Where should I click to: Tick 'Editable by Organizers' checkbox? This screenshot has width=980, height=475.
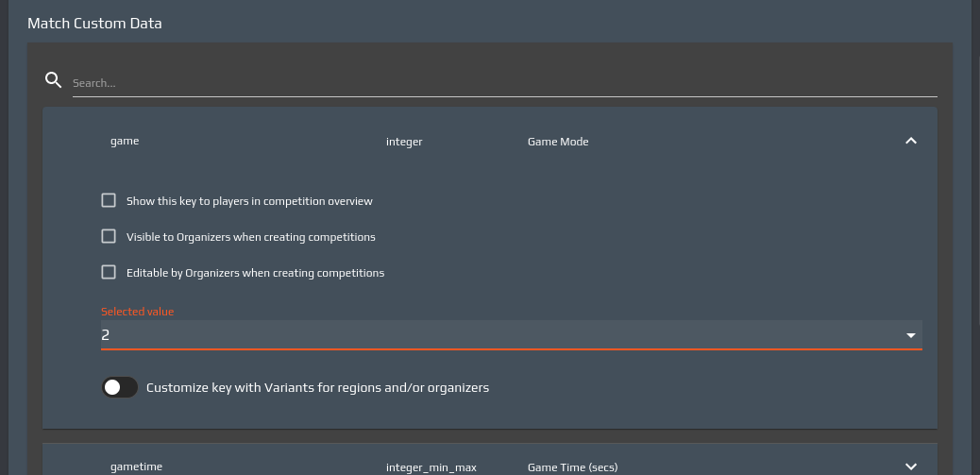(109, 273)
